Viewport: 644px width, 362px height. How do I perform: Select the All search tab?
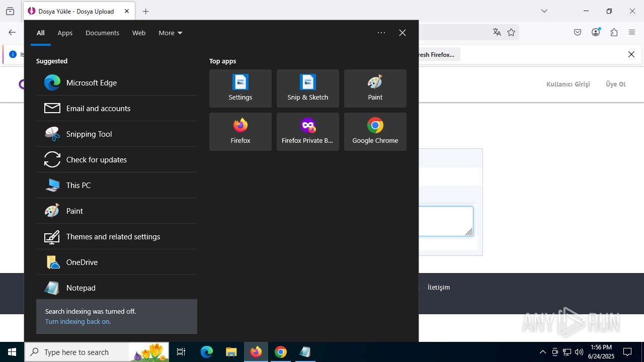click(41, 33)
